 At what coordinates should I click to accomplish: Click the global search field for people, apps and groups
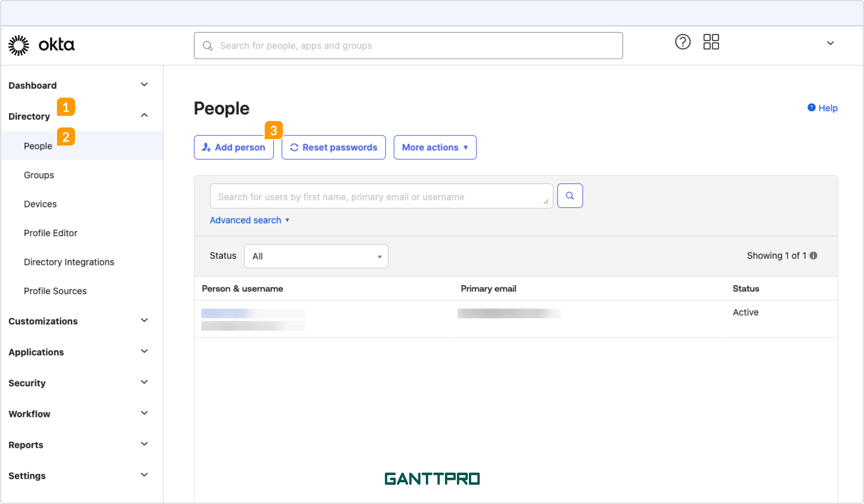[x=408, y=46]
